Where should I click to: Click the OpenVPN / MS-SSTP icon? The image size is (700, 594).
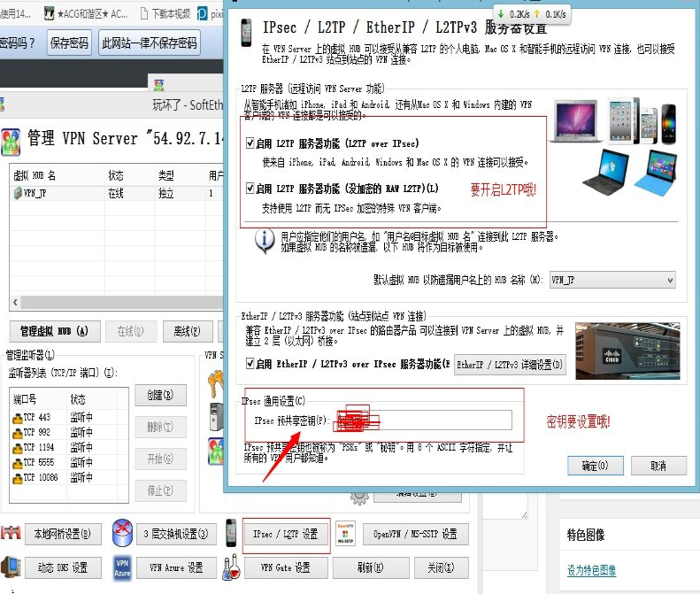[345, 533]
